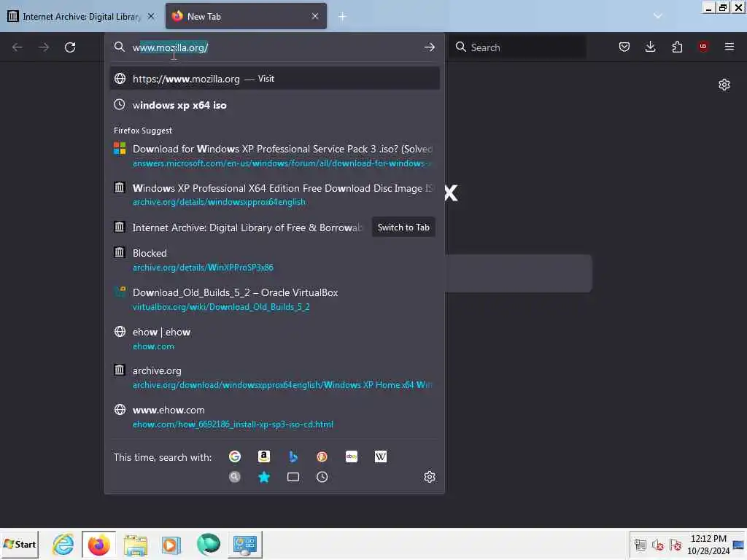Click the muted volume tray icon

pyautogui.click(x=657, y=545)
